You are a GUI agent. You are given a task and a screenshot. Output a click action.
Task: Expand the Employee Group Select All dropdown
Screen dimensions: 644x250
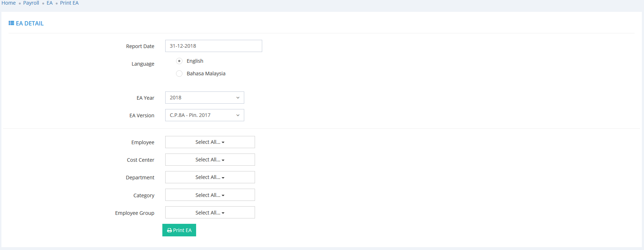pos(210,213)
